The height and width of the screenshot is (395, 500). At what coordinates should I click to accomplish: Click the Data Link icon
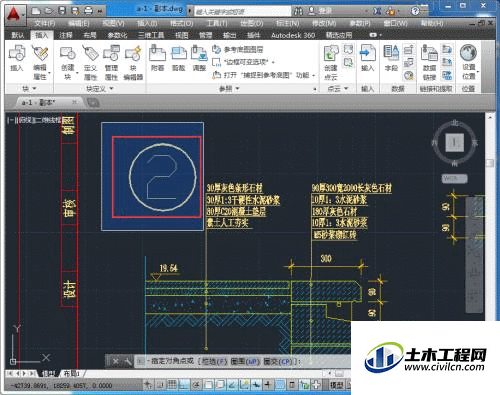[429, 62]
